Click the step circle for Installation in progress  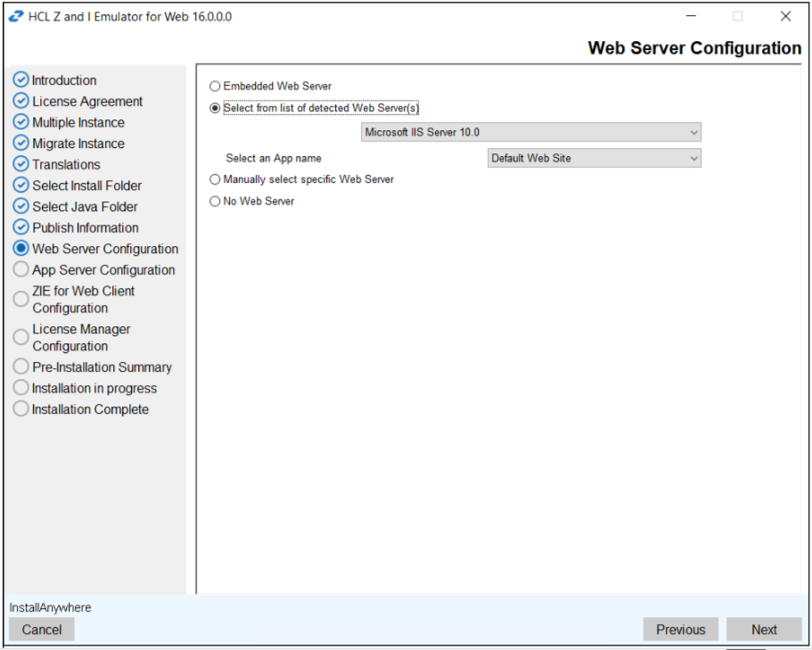(21, 387)
